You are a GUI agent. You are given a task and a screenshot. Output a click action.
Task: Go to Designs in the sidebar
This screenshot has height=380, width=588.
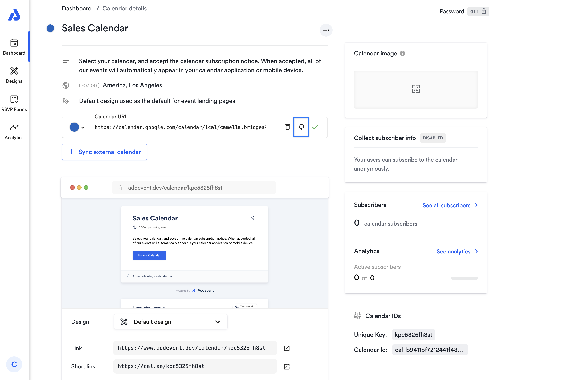pos(14,75)
